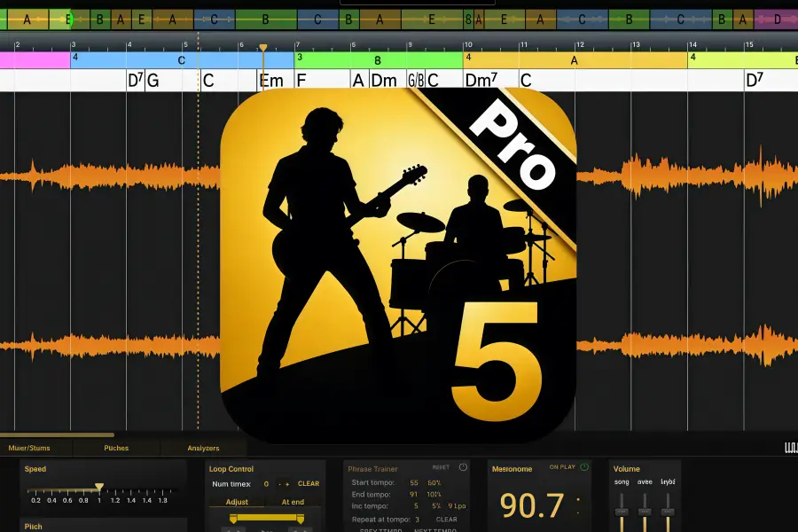This screenshot has width=798, height=532.
Task: Toggle the Metronome power icon
Action: click(584, 467)
